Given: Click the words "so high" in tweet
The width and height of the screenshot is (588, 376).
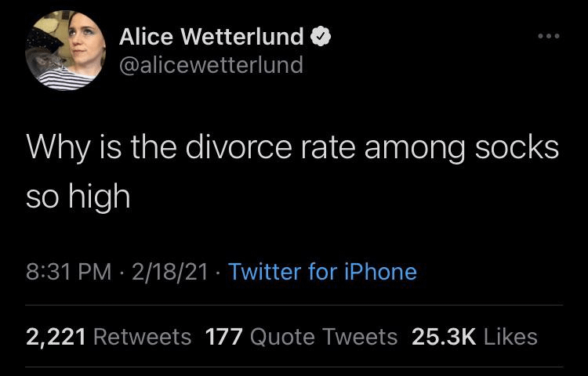Looking at the screenshot, I should click(x=78, y=194).
